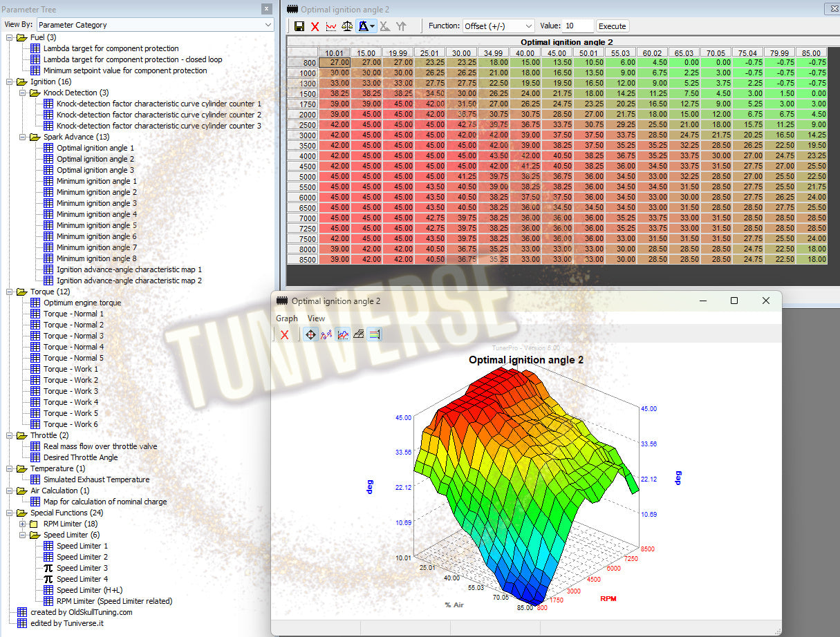Select the 27.00 cell in the 800 row, 10.01 column
This screenshot has width=840, height=637.
click(x=334, y=62)
